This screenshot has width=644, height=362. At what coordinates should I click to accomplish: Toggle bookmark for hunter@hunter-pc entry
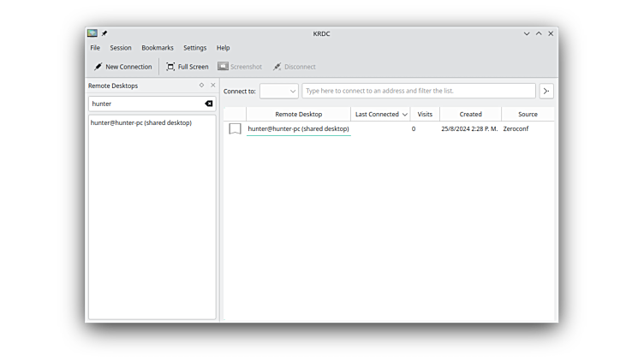coord(235,129)
